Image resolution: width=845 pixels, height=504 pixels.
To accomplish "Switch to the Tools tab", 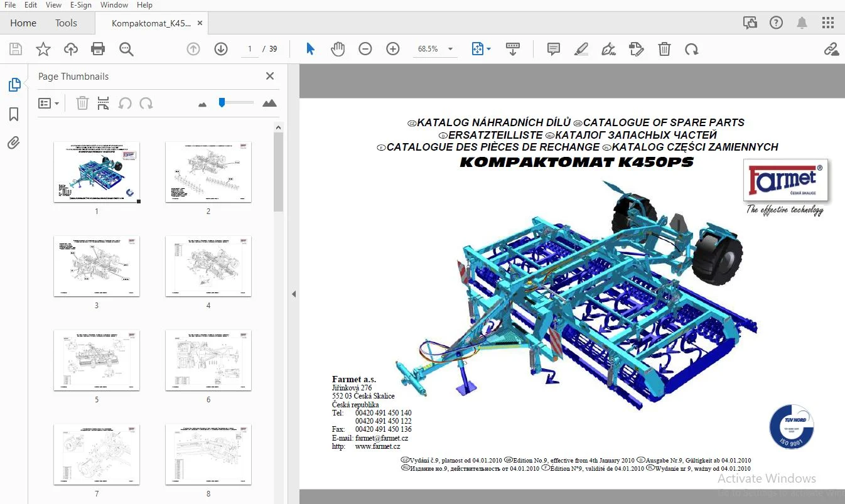I will point(66,23).
